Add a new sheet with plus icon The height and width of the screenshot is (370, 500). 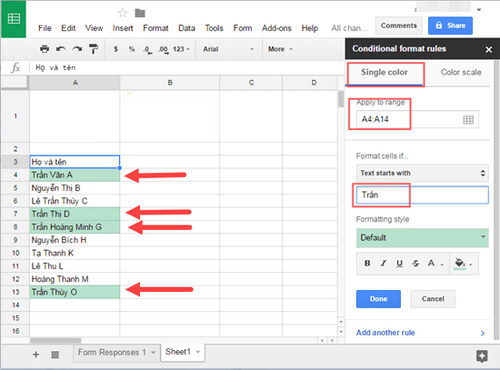pos(36,354)
